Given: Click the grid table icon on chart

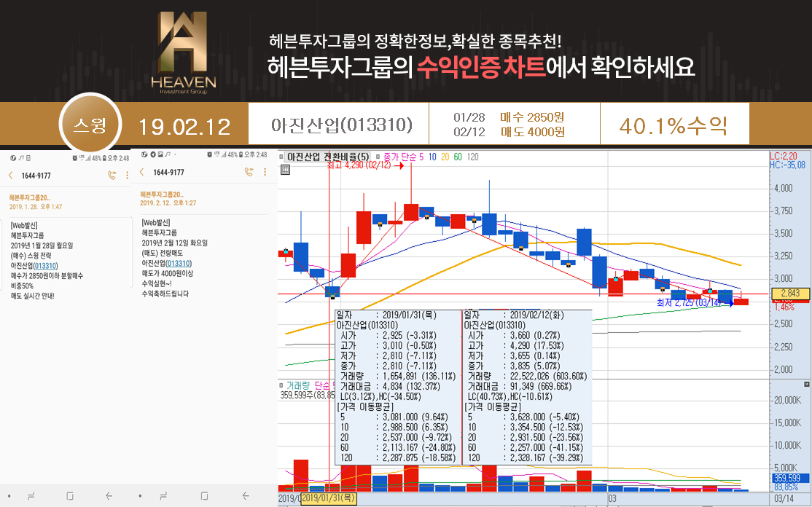Looking at the screenshot, I should (x=285, y=169).
